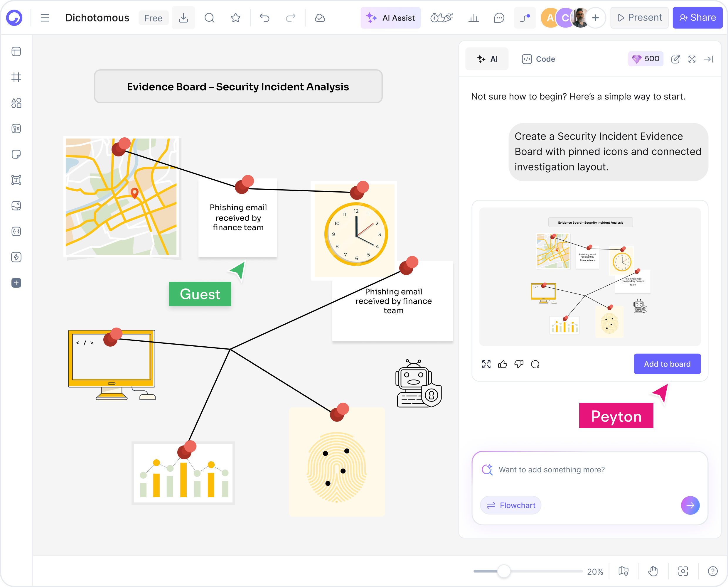Click the 500 credits badge
728x587 pixels.
(646, 59)
